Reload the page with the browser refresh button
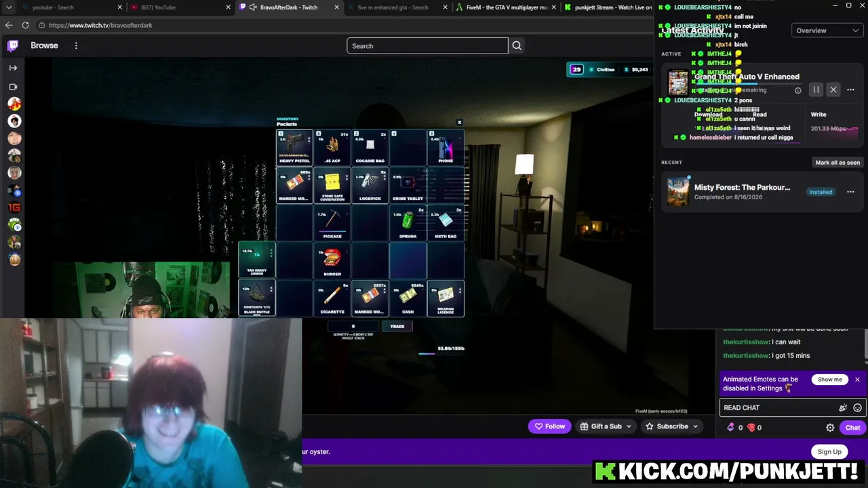 point(25,25)
